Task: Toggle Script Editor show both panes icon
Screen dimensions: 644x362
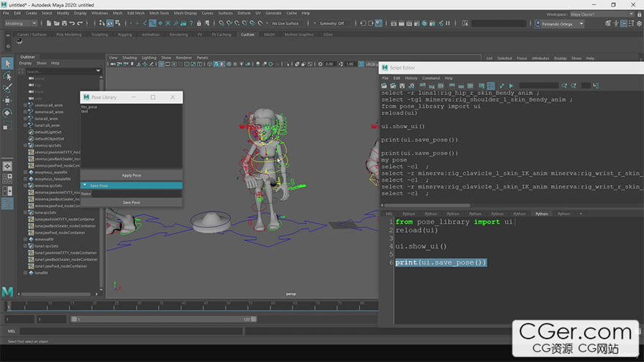Action: pyautogui.click(x=471, y=86)
